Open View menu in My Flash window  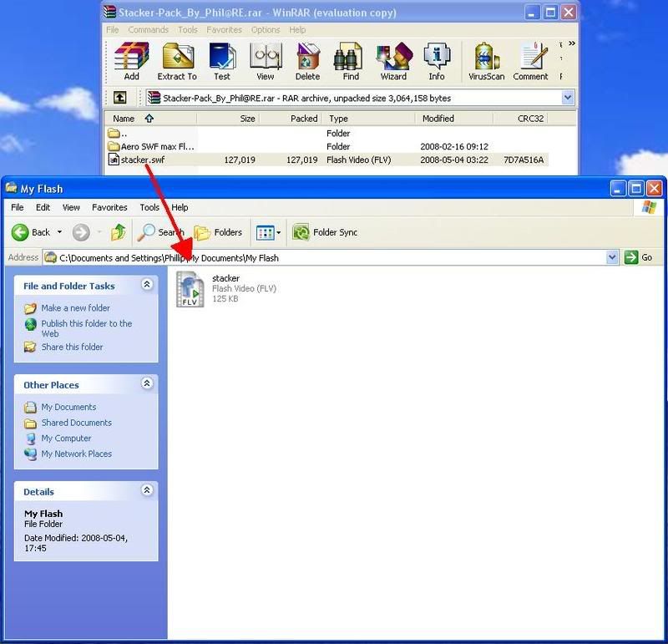(x=71, y=207)
